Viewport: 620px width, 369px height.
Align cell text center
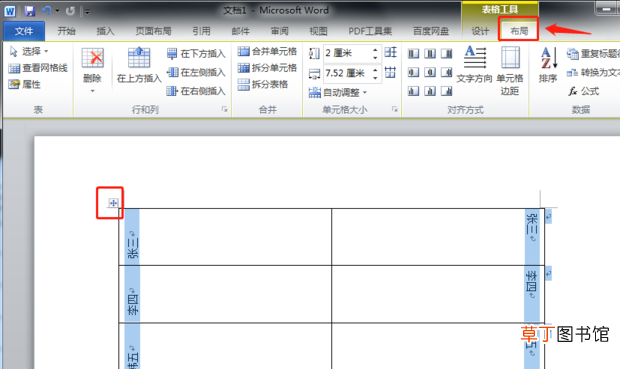point(430,72)
